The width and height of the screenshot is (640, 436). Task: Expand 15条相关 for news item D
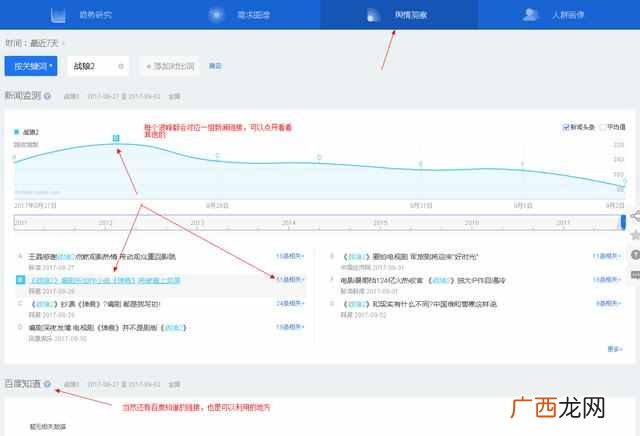[x=290, y=327]
